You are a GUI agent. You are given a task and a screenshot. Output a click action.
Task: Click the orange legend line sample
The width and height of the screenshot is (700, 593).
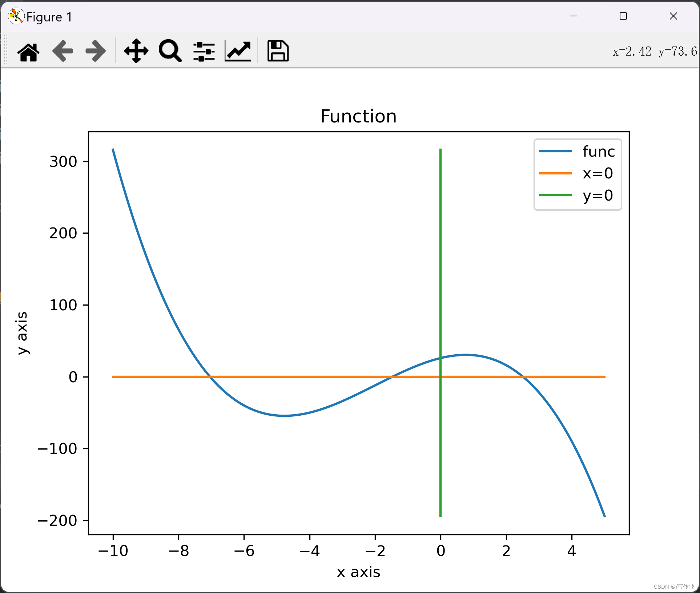(555, 173)
